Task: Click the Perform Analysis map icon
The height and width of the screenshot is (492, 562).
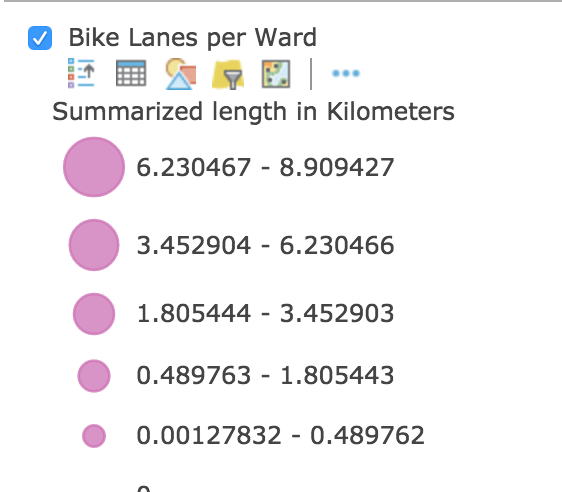Action: 276,74
